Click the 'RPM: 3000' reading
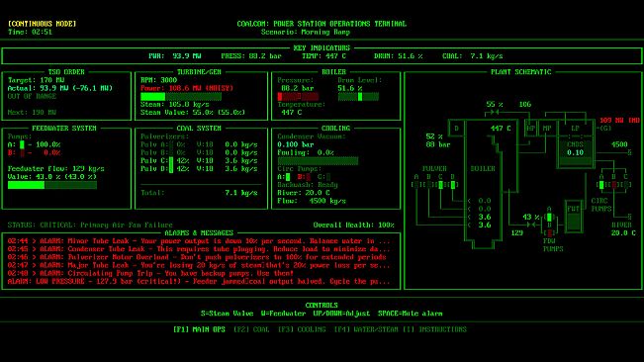644x362 pixels. 158,80
